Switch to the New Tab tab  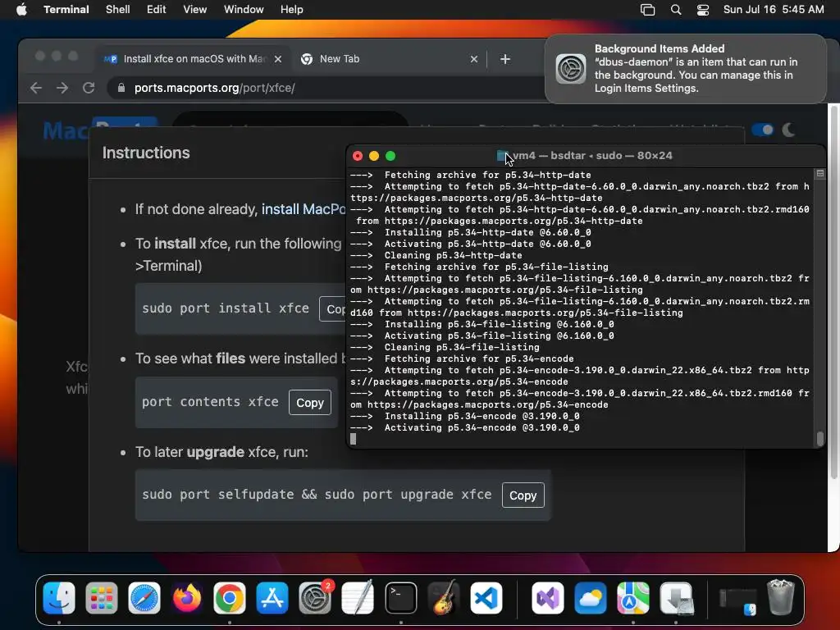pos(390,59)
